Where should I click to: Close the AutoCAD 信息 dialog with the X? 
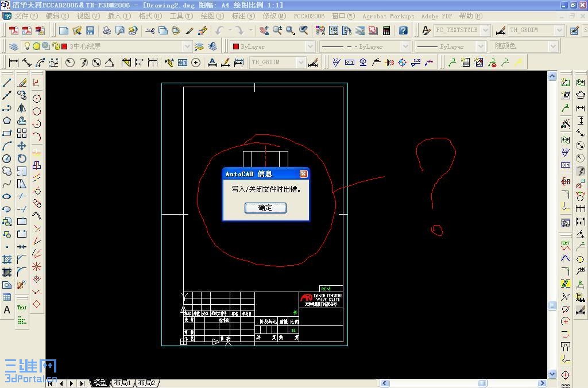pyautogui.click(x=303, y=173)
